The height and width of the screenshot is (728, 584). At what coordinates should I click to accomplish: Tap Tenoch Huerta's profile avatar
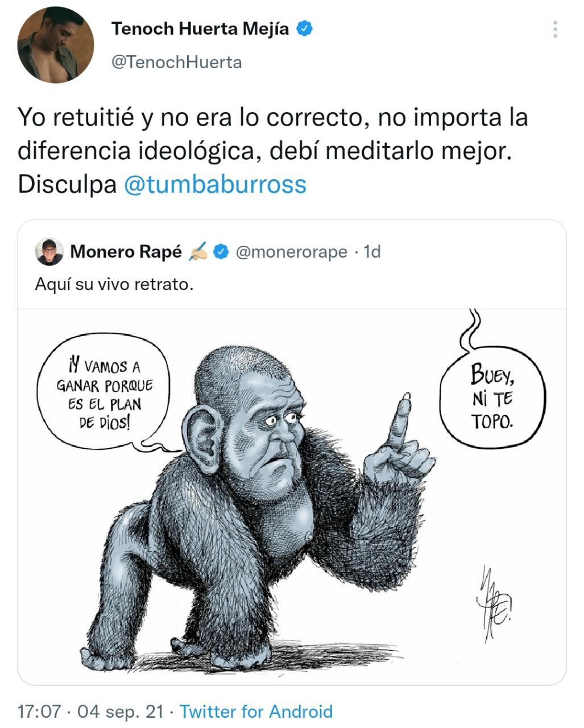(x=55, y=45)
